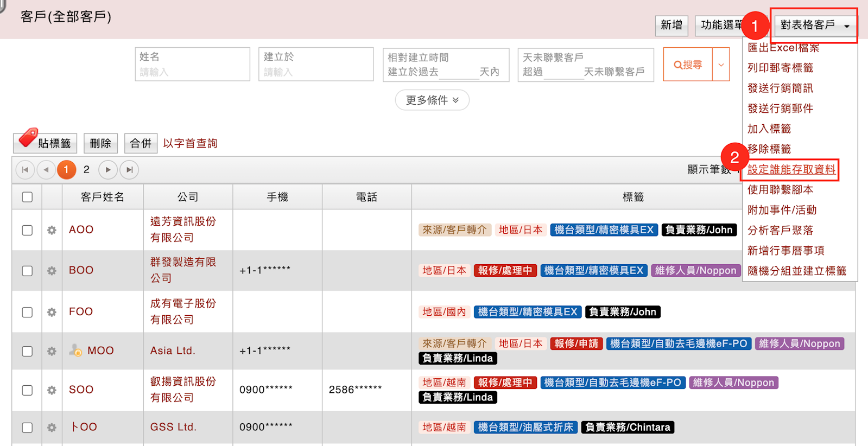The height and width of the screenshot is (446, 868).
Task: Open settings gear for customer SOO
Action: tap(52, 390)
